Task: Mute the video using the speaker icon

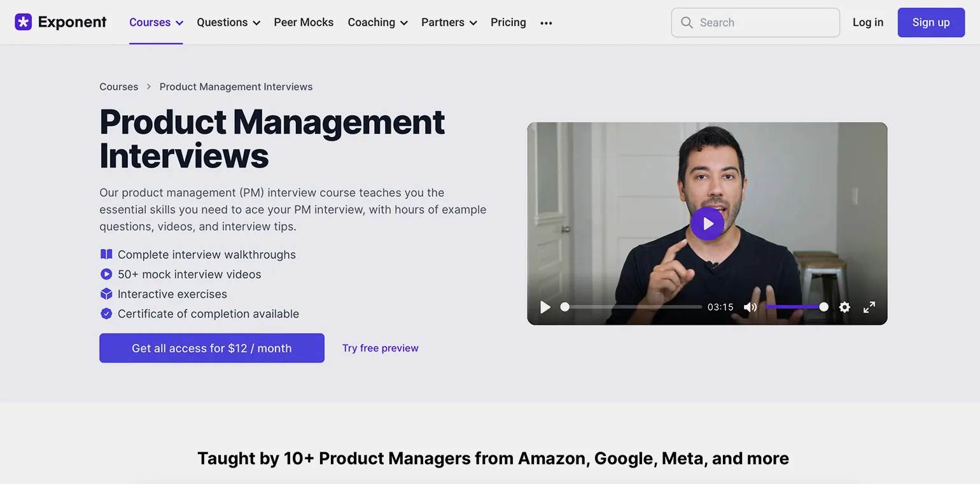Action: click(x=750, y=307)
